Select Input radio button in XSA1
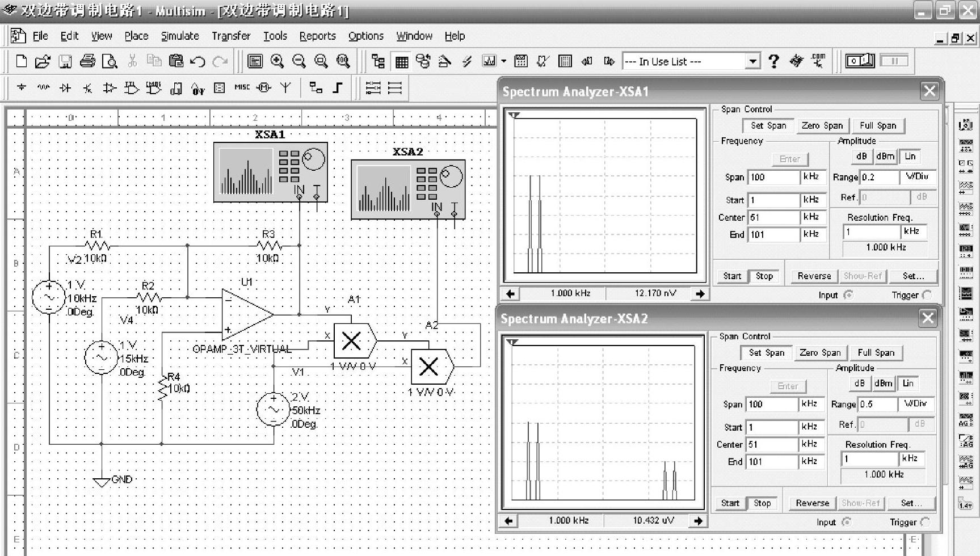This screenshot has width=980, height=556. 848,295
